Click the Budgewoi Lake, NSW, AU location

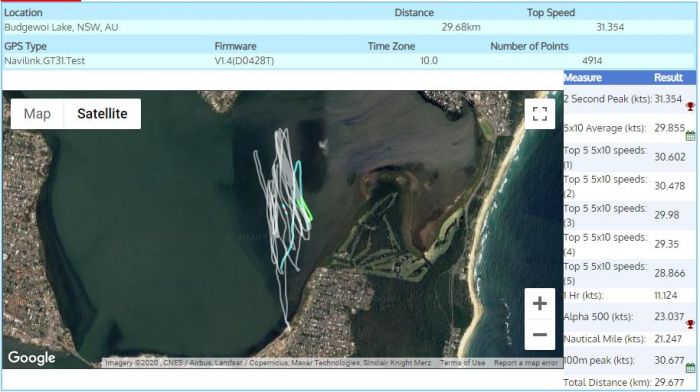61,27
